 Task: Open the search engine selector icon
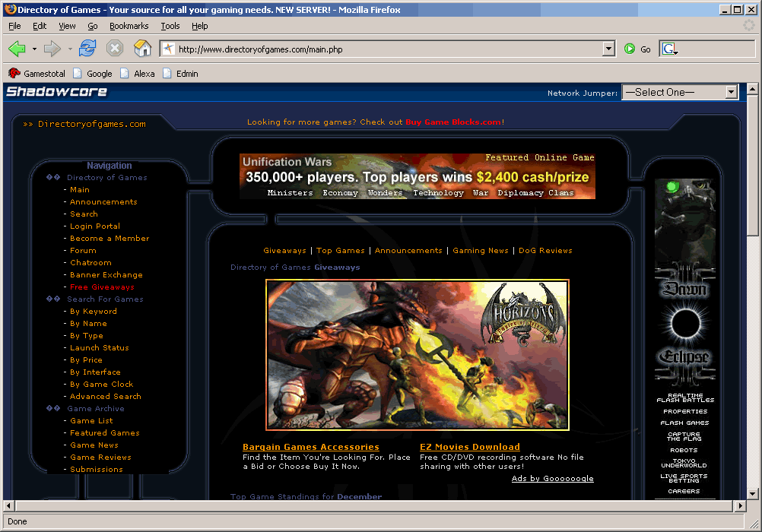tap(669, 49)
